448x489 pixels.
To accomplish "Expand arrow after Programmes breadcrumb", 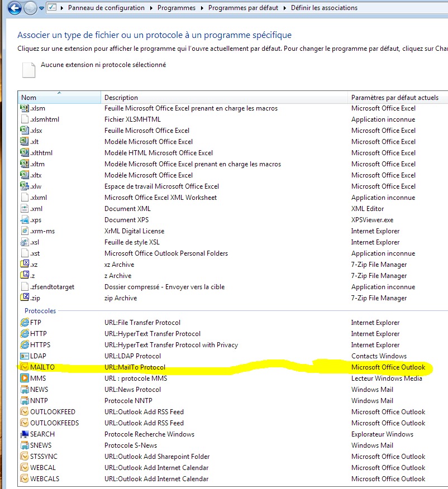I will 202,8.
